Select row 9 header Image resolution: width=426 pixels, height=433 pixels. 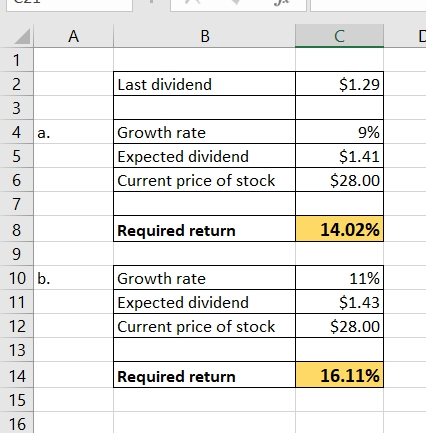pyautogui.click(x=16, y=254)
